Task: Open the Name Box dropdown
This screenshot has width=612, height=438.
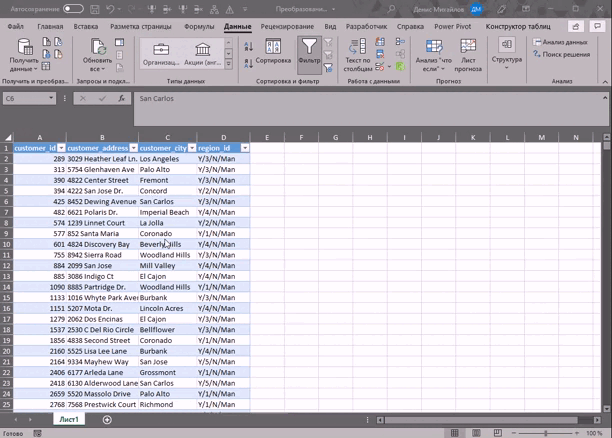Action: pos(51,98)
